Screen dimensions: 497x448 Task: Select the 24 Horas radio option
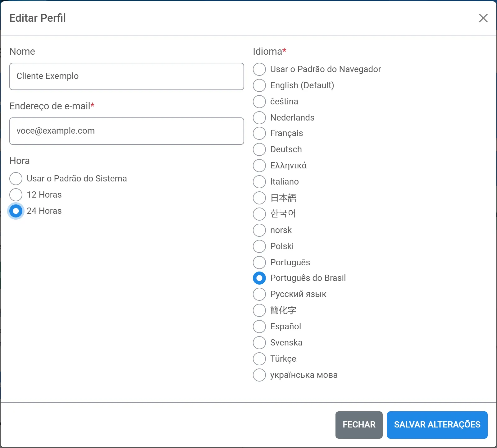tap(16, 211)
